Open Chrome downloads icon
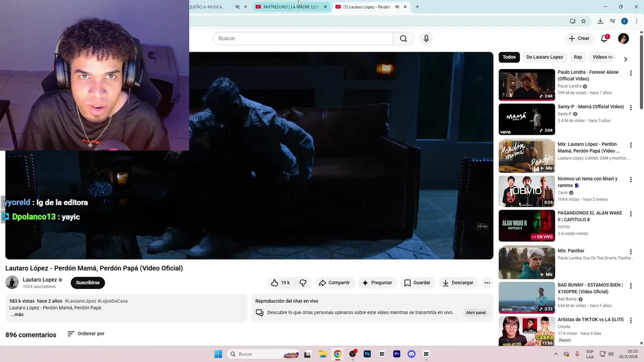644x362 pixels. [600, 21]
